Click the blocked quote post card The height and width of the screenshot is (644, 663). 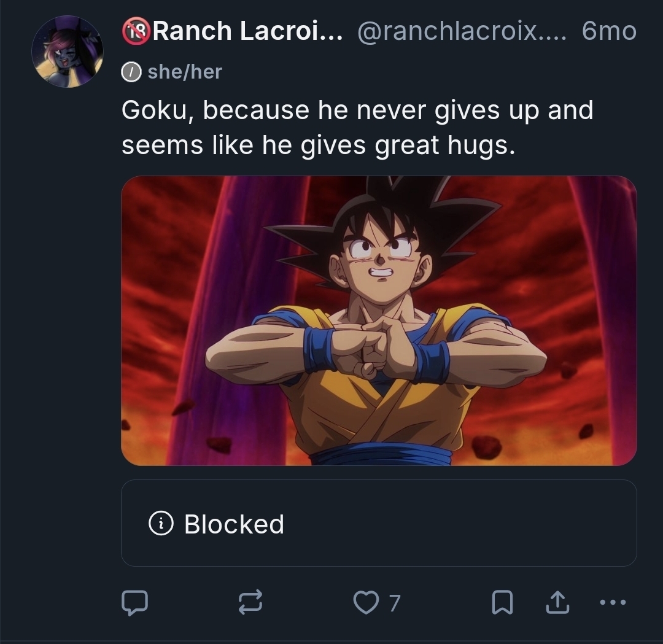[430, 523]
